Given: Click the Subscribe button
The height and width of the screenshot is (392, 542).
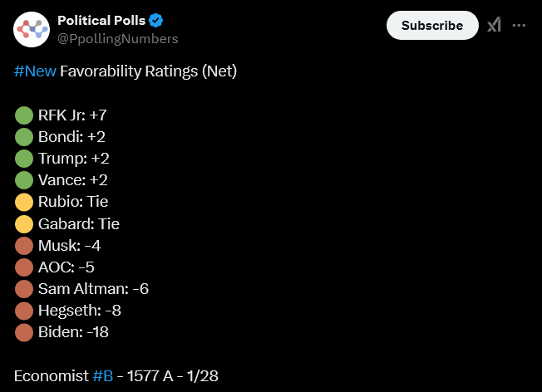Looking at the screenshot, I should (432, 25).
